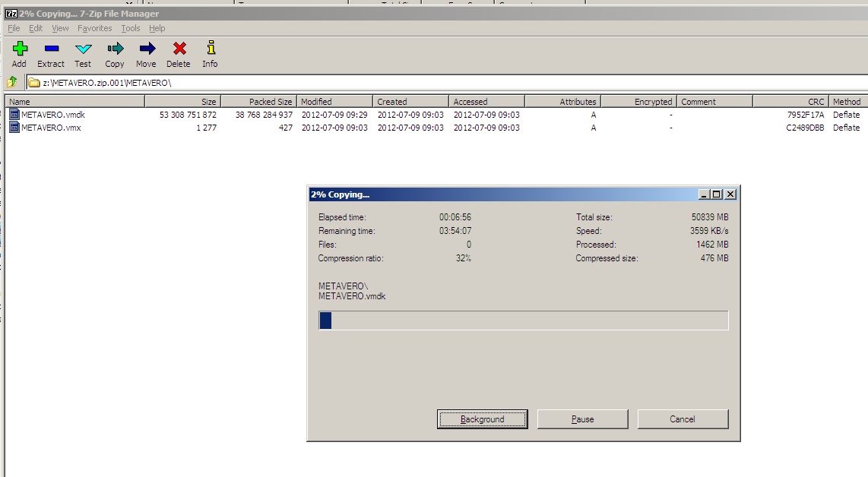Click the copy progress bar
868x477 pixels.
click(x=524, y=321)
